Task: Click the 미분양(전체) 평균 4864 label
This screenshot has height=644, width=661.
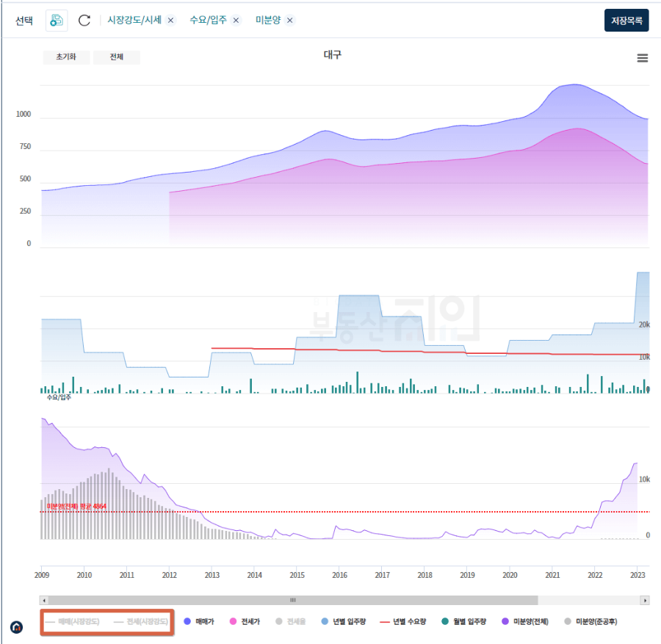Action: click(76, 506)
